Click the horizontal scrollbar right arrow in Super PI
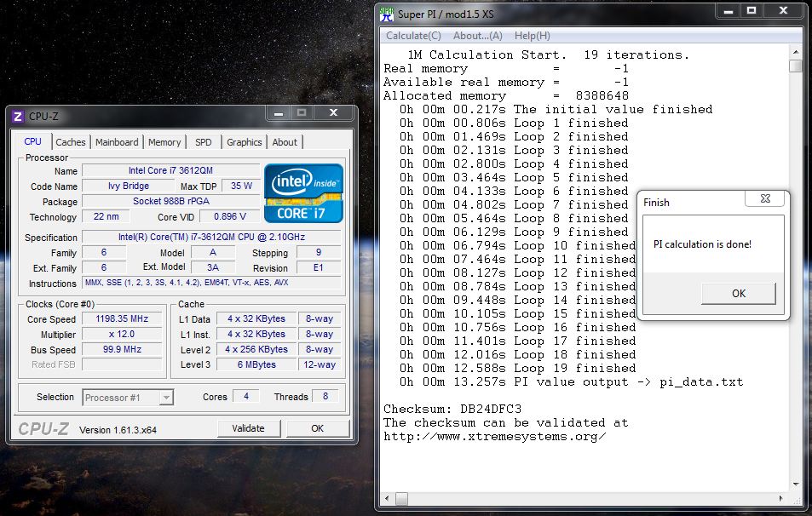 click(781, 498)
